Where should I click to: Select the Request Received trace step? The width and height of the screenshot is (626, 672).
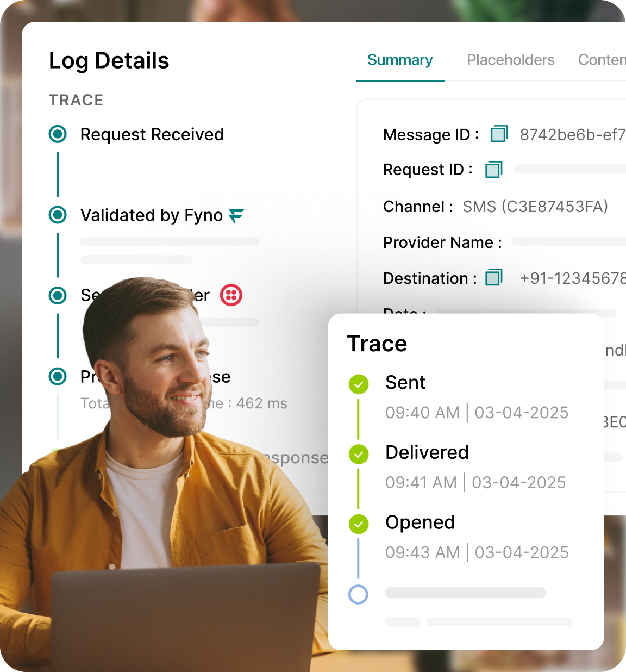(x=58, y=134)
